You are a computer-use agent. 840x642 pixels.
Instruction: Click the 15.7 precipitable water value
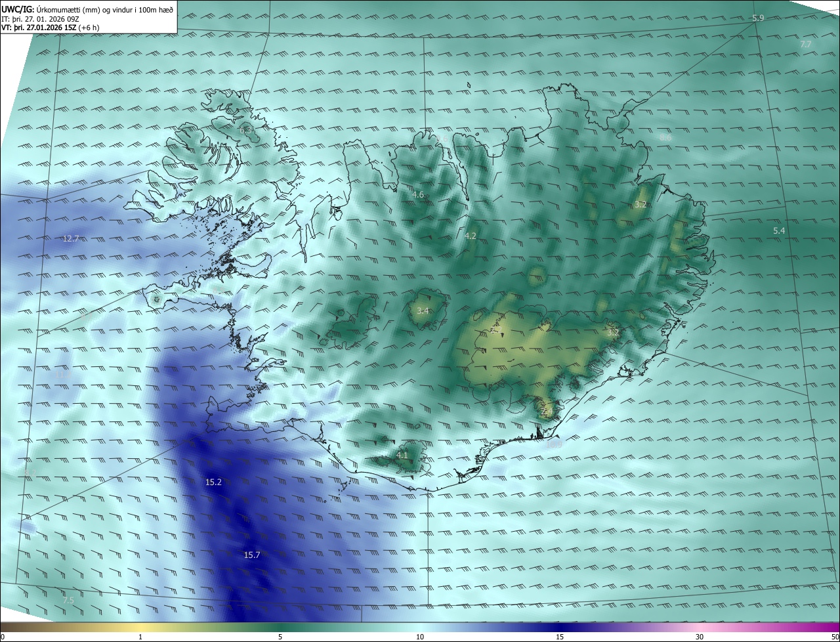pos(252,555)
